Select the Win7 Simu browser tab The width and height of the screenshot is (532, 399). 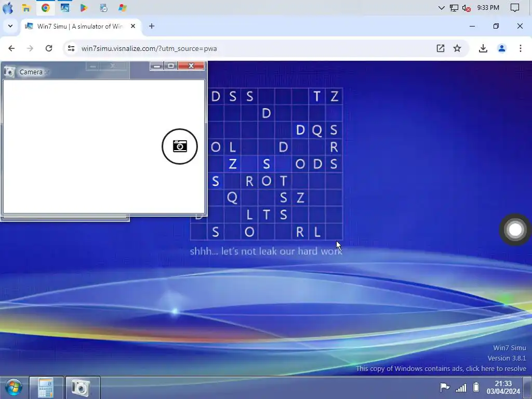point(82,26)
